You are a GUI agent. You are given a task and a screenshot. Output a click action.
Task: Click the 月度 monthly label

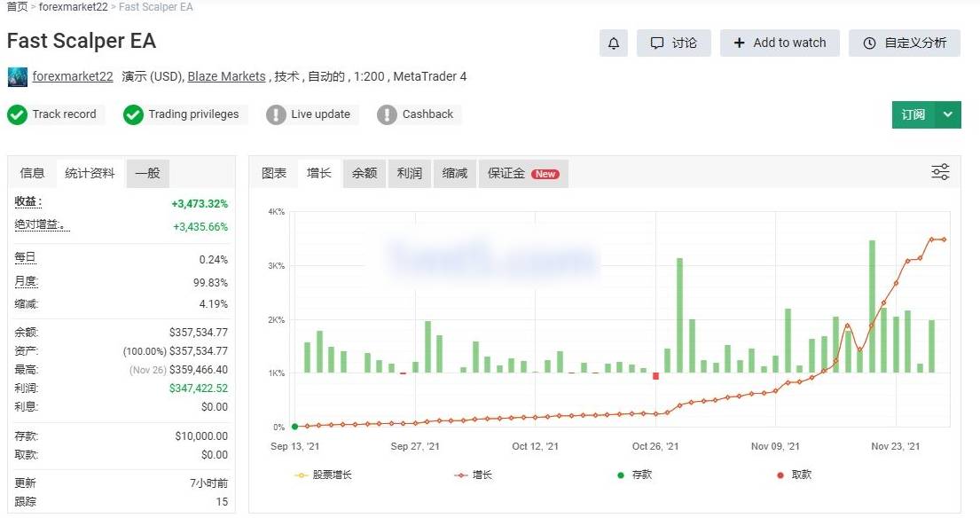coord(27,281)
